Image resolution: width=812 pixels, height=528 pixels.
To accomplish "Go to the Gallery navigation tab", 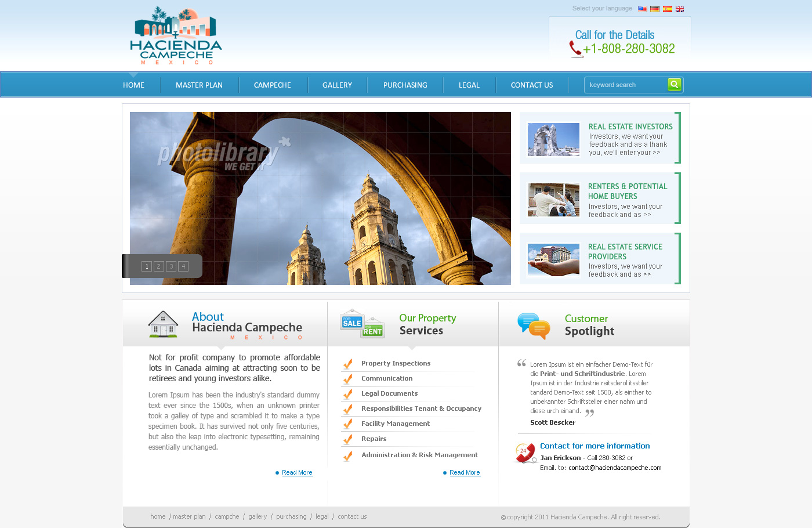I will click(x=337, y=85).
